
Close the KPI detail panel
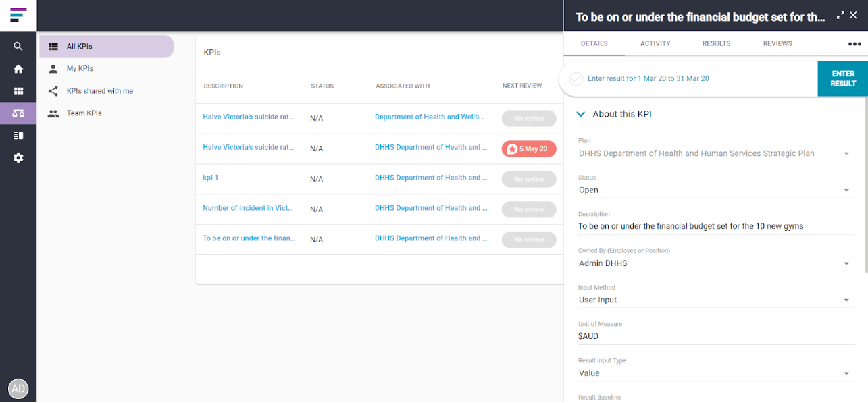tap(854, 15)
